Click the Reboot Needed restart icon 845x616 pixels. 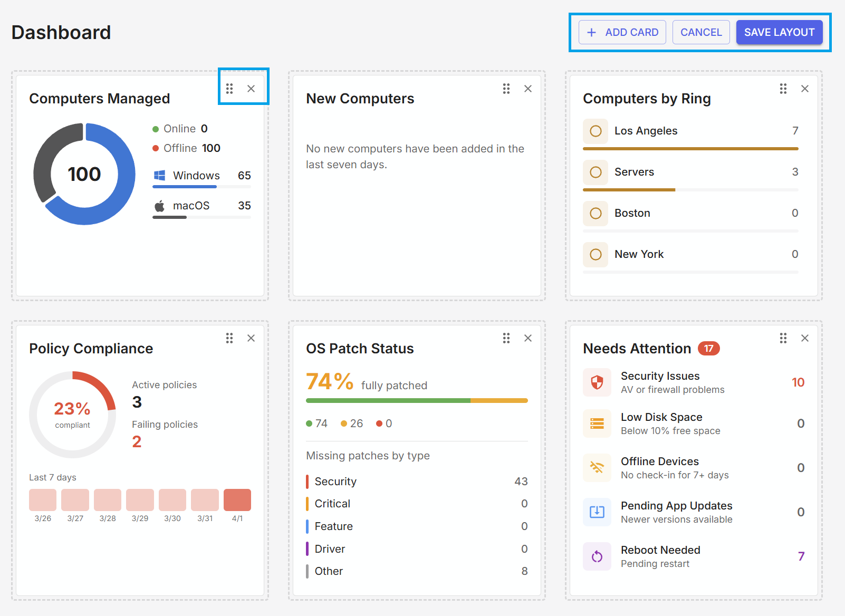tap(597, 556)
